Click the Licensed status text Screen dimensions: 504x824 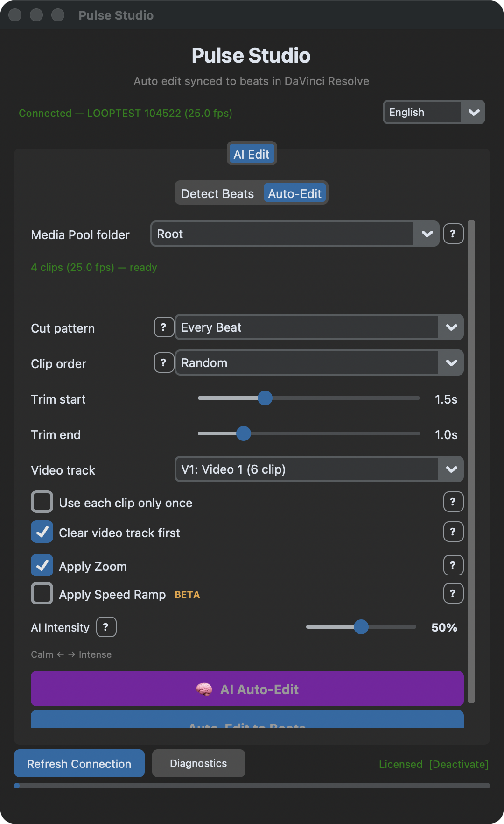point(400,764)
